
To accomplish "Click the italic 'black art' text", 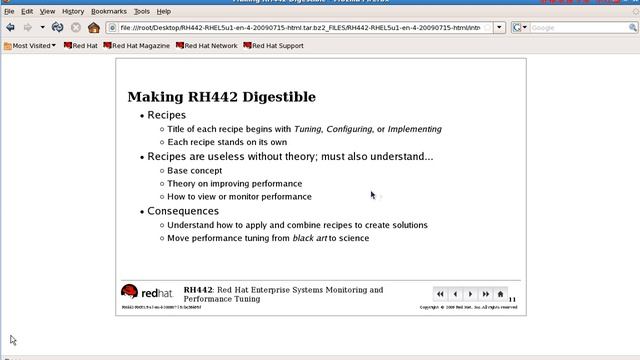I will click(309, 238).
